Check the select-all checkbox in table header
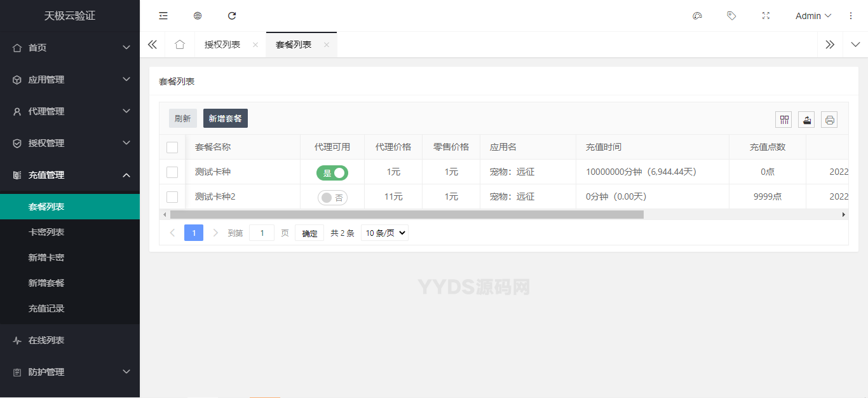This screenshot has height=398, width=868. click(x=172, y=148)
